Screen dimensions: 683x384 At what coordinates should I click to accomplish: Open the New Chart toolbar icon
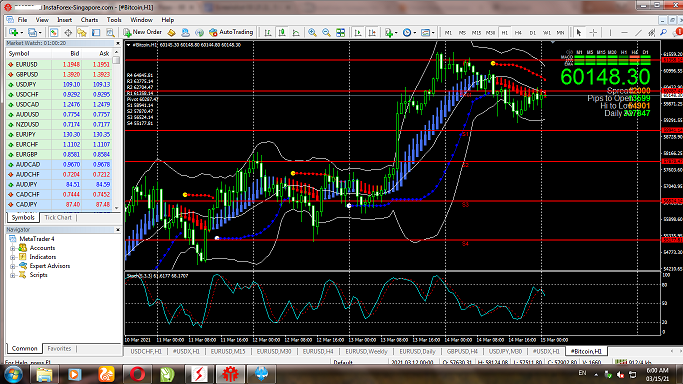coord(13,33)
